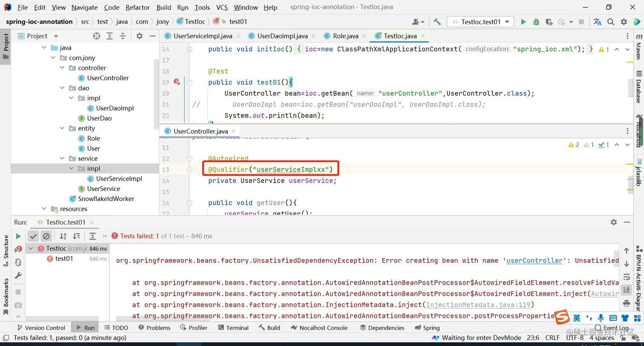Toggle soft-wrap in the console
644x346 pixels.
pos(627,277)
